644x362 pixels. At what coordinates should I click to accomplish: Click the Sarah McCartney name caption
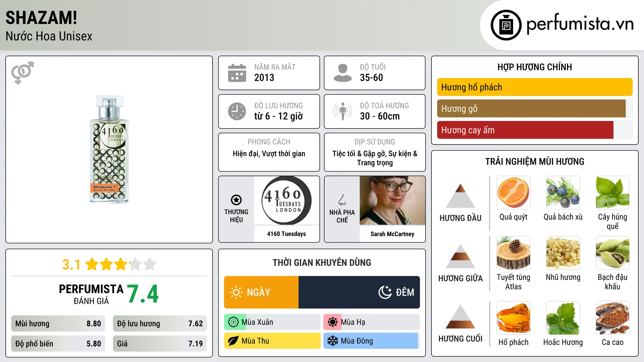392,234
